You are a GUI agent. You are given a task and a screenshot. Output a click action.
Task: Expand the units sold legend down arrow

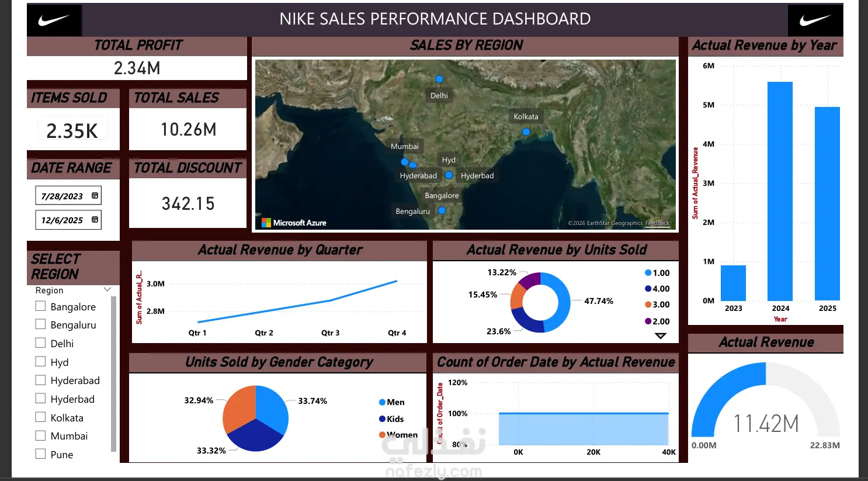tap(661, 336)
